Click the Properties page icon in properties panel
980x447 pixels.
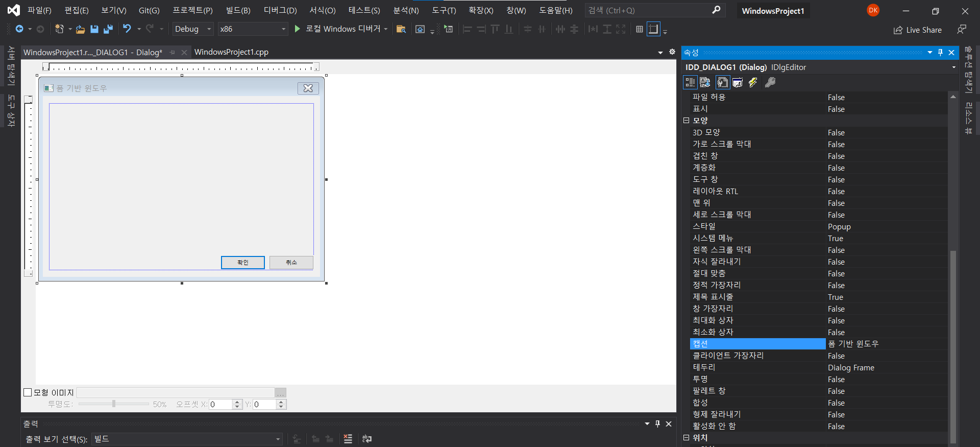pos(722,82)
